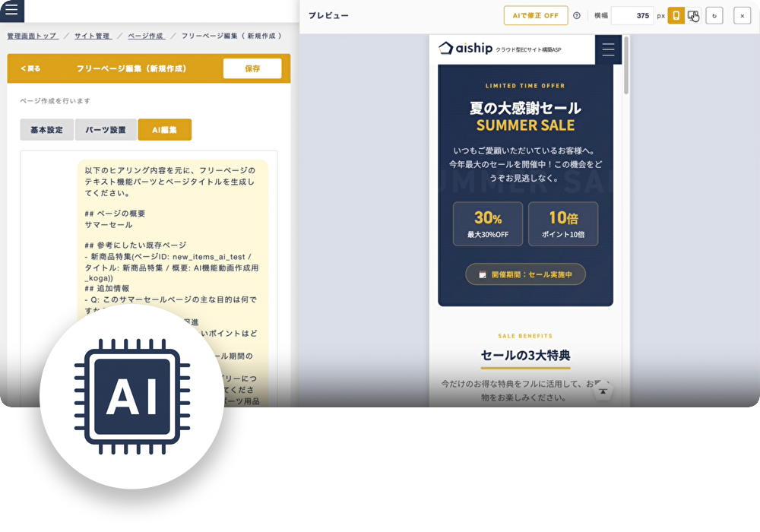Click the 10倍 ポイント10倍 card
The height and width of the screenshot is (532, 760).
563,224
